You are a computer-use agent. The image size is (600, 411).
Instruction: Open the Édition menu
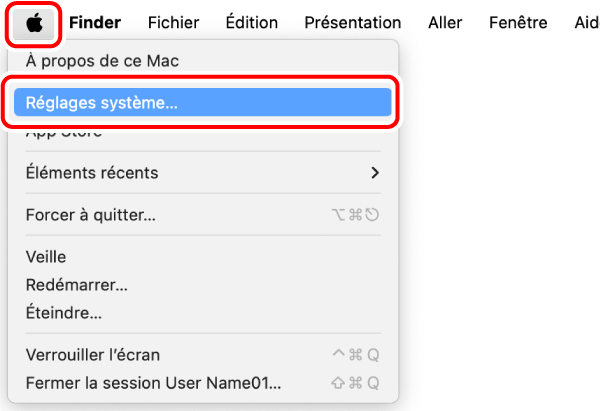(x=252, y=22)
